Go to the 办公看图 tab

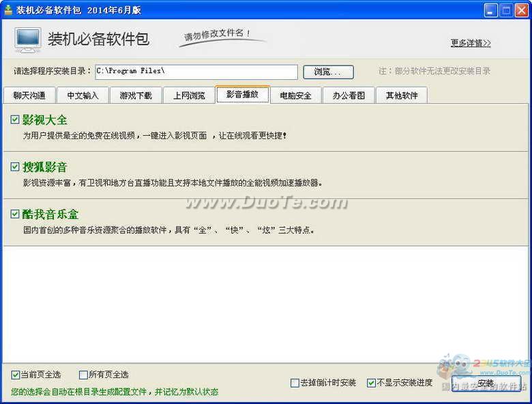(x=349, y=96)
